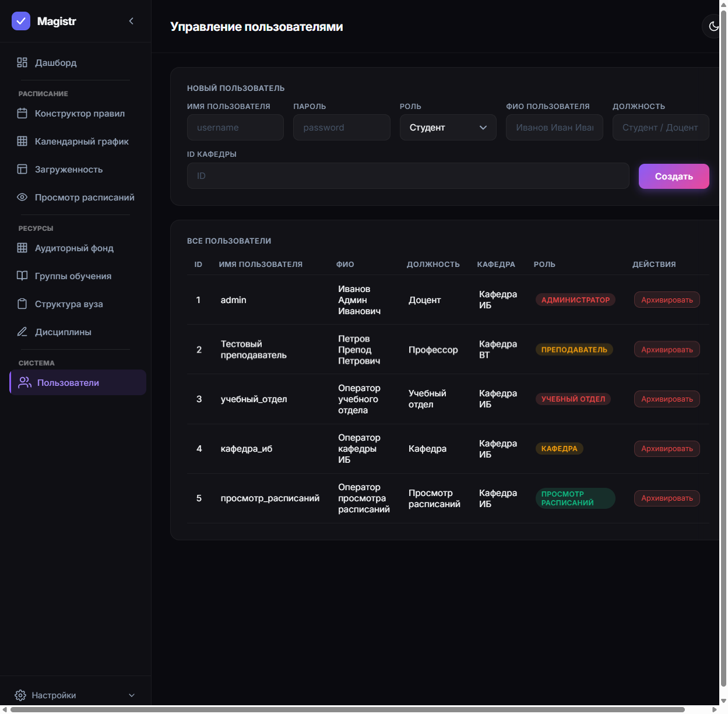Click the calendar icon beside Конструктор правил
Image resolution: width=728 pixels, height=714 pixels.
click(x=22, y=114)
